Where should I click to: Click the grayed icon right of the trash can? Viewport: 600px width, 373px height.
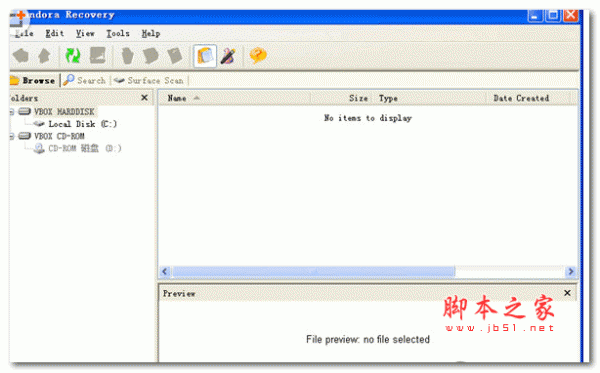[150, 56]
